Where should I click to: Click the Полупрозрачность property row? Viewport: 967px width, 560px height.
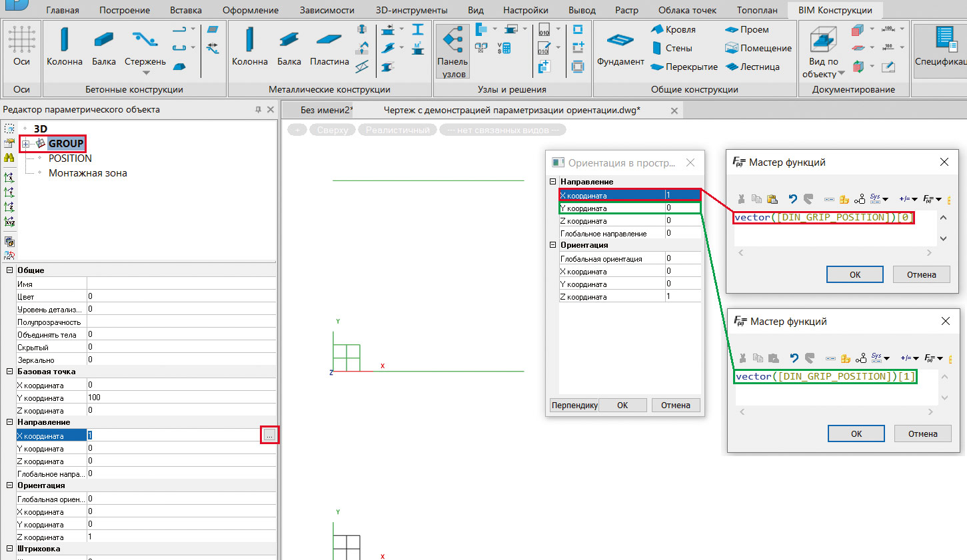pyautogui.click(x=146, y=322)
